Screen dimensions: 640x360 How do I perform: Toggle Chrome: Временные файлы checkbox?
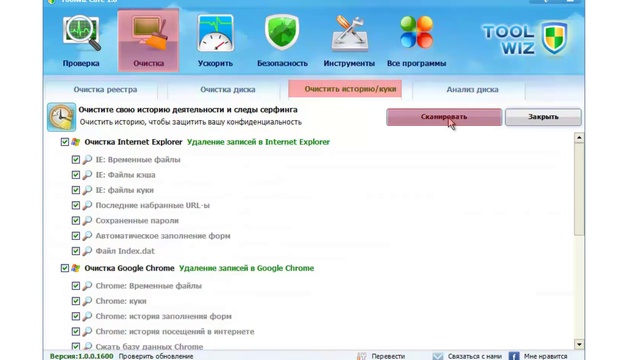coord(76,286)
